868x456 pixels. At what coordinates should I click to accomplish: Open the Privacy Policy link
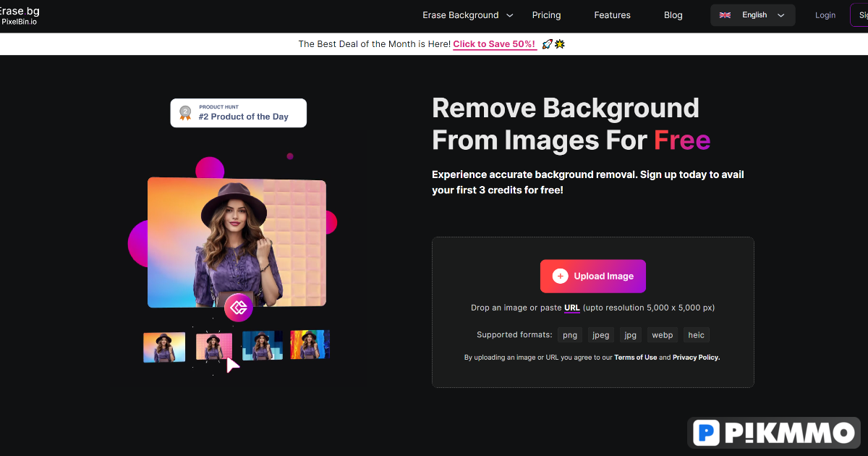696,358
